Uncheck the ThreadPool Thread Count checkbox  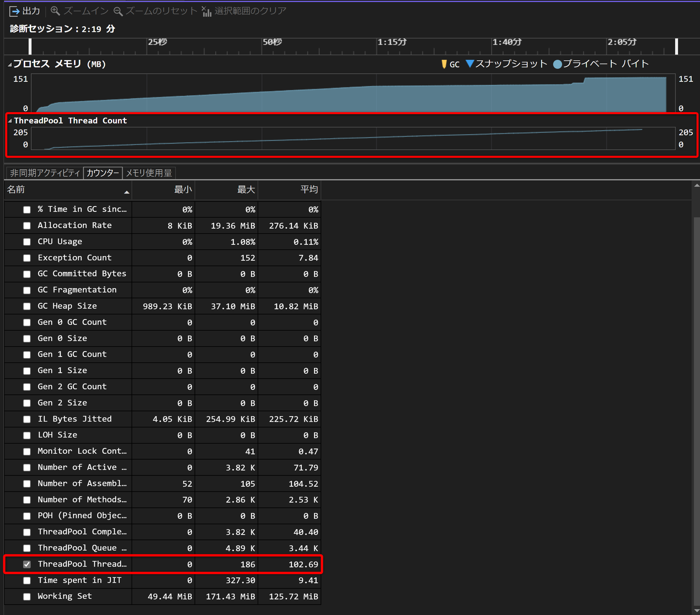click(27, 564)
